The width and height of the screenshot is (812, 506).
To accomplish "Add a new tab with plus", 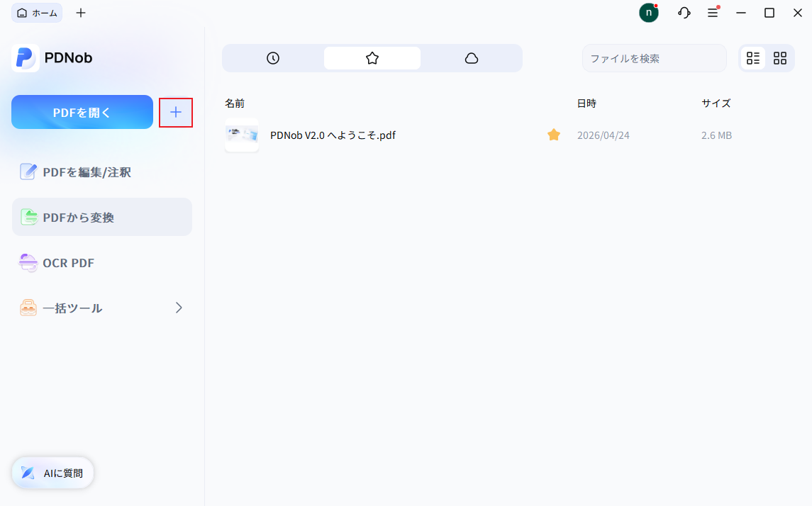I will [81, 13].
